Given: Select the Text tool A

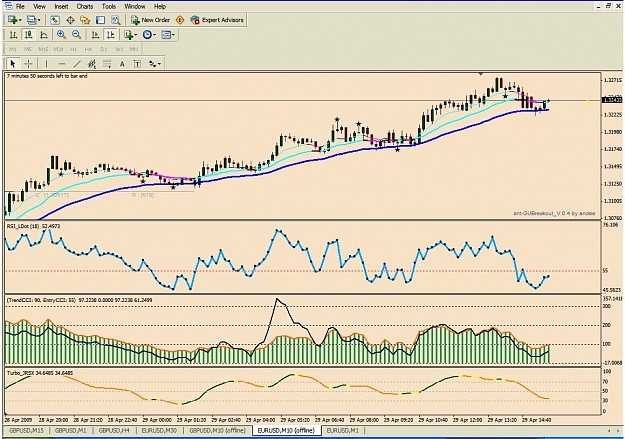Looking at the screenshot, I should (122, 64).
